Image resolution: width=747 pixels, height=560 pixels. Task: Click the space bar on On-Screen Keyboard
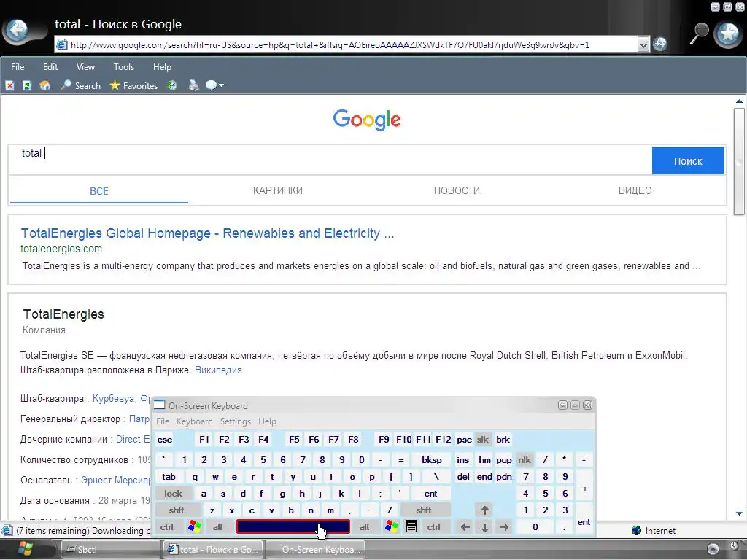293,526
